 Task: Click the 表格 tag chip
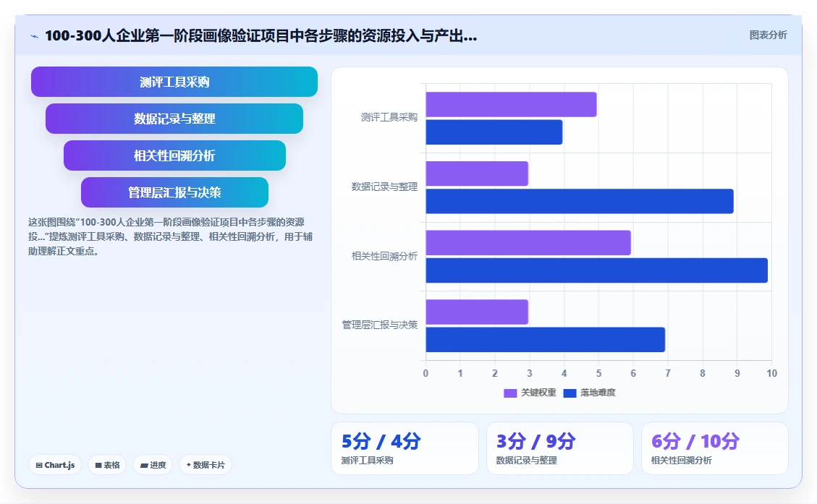[x=107, y=465]
